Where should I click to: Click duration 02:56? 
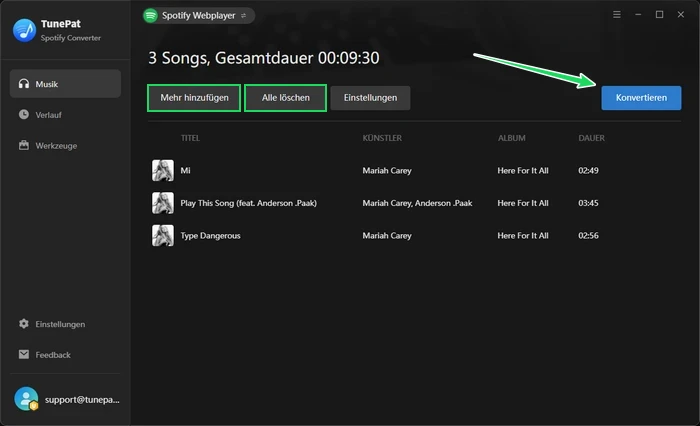tap(588, 236)
